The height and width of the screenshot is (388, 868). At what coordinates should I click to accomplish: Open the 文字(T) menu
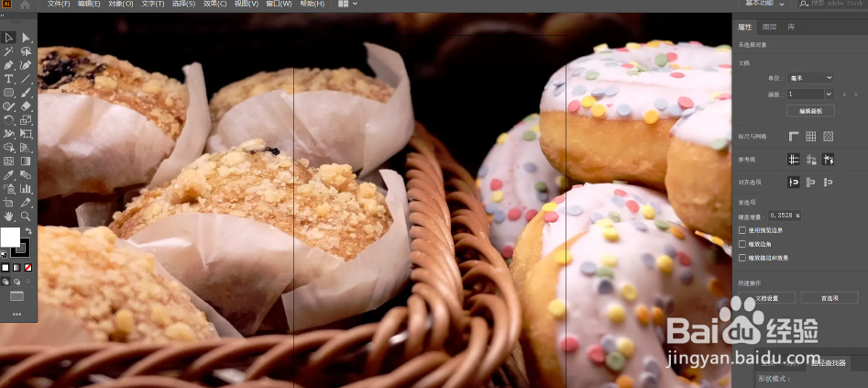tap(153, 4)
